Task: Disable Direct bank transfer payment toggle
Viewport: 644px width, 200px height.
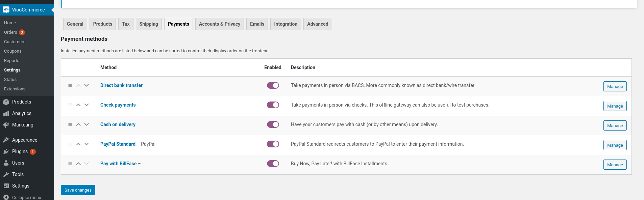Action: (273, 85)
